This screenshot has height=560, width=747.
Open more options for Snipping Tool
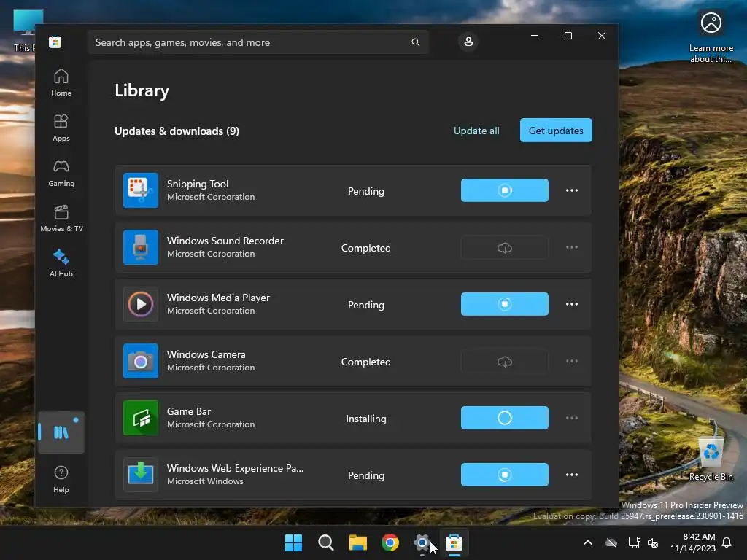(572, 190)
